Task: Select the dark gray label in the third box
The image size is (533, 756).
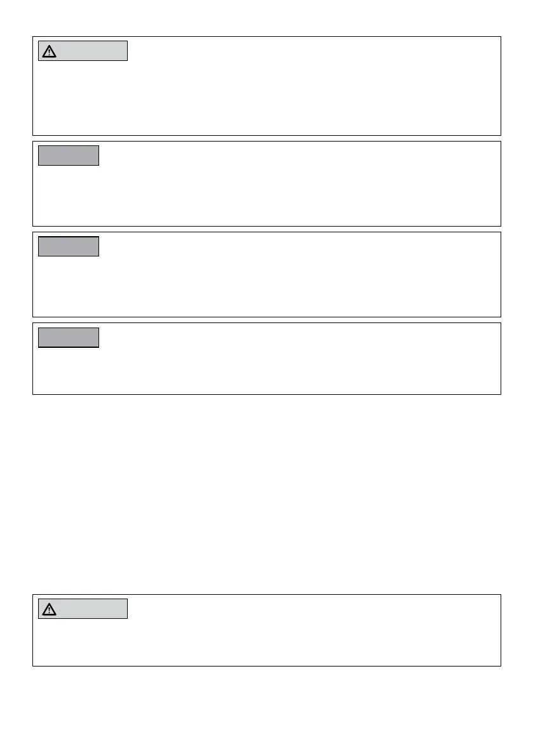Action: (69, 246)
